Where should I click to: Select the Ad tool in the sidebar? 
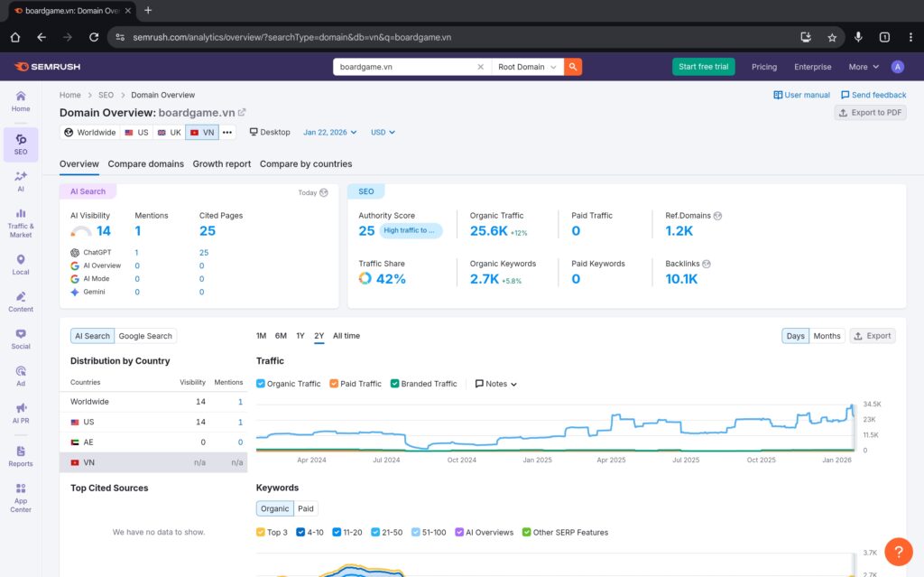tap(20, 374)
